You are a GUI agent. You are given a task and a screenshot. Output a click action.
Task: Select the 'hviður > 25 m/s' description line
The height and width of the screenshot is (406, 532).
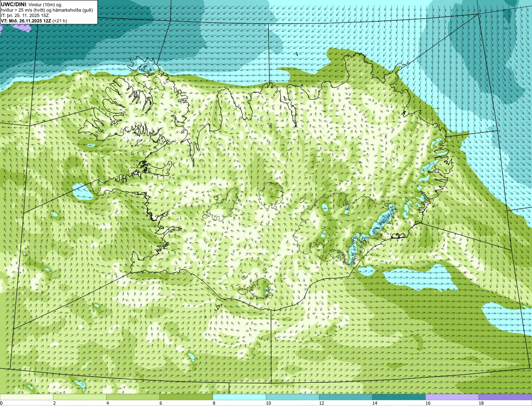tap(47, 10)
